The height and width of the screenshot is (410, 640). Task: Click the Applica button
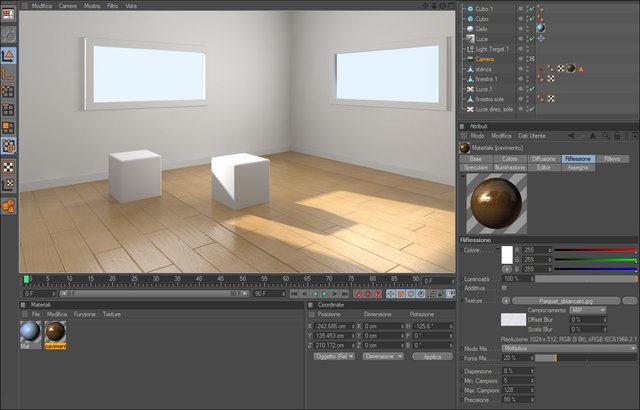[432, 356]
